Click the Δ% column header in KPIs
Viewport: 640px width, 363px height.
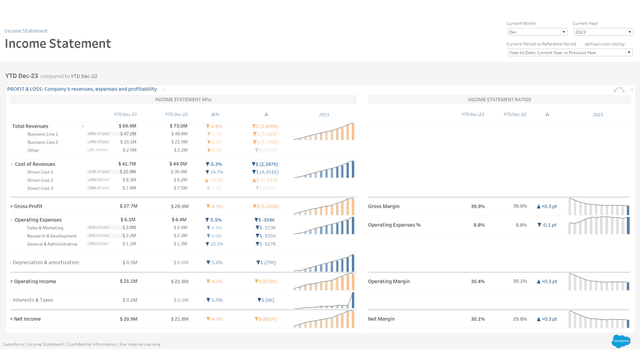[215, 115]
